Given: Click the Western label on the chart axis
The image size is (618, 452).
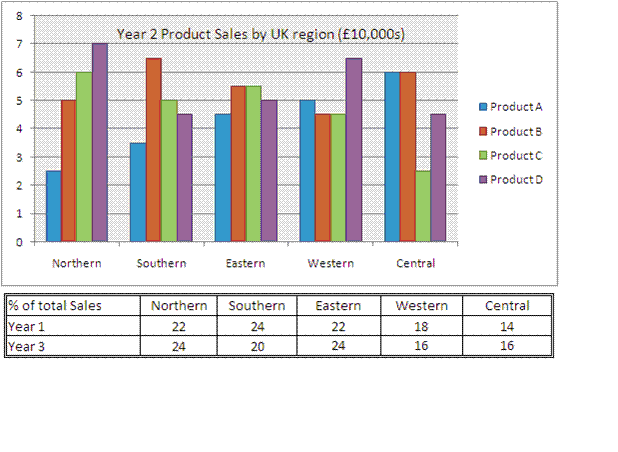Looking at the screenshot, I should click(x=330, y=263).
